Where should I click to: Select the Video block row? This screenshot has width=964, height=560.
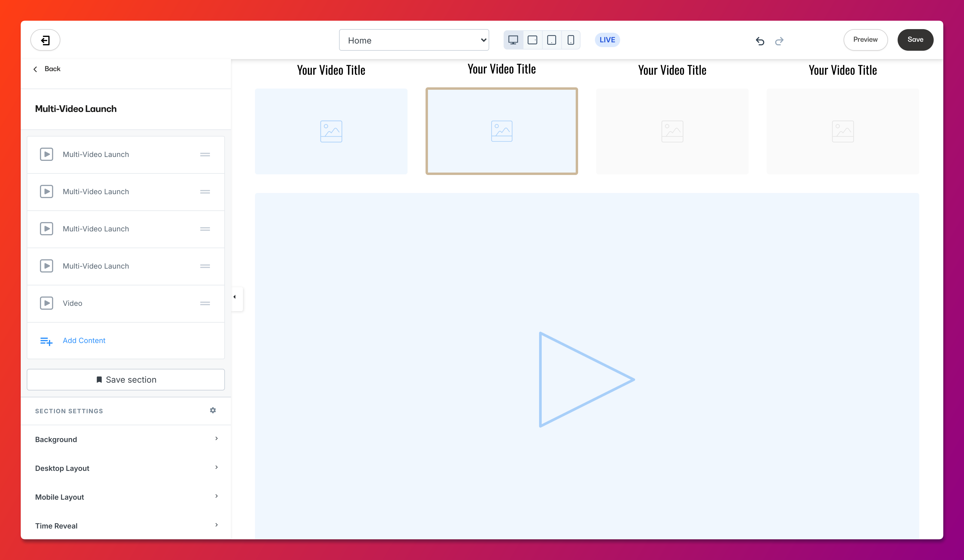(x=126, y=303)
